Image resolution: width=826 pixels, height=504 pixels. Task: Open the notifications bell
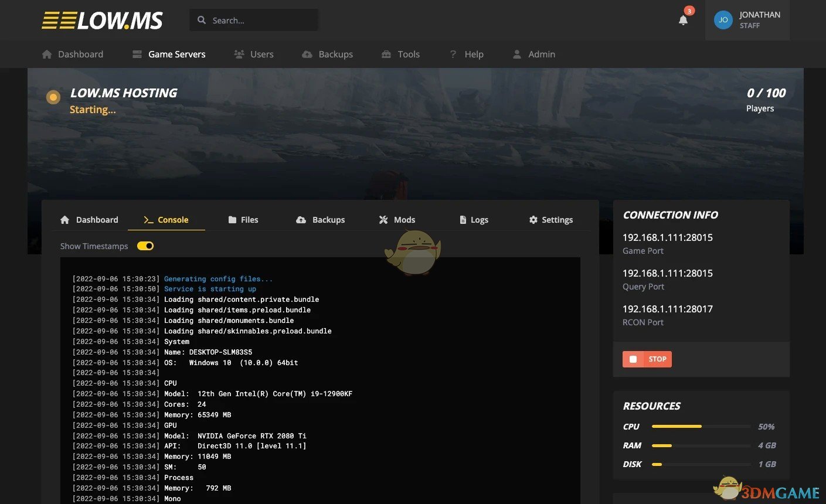[683, 21]
